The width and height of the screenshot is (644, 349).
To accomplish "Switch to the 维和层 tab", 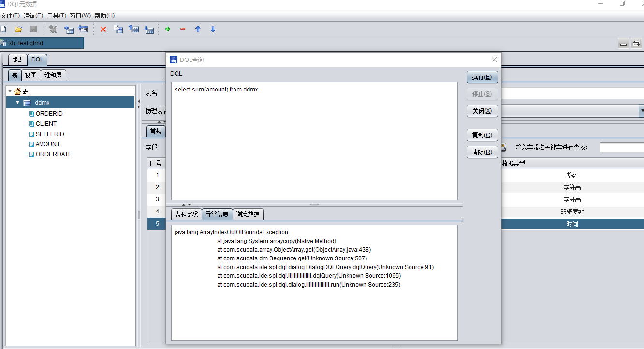I will (x=53, y=75).
